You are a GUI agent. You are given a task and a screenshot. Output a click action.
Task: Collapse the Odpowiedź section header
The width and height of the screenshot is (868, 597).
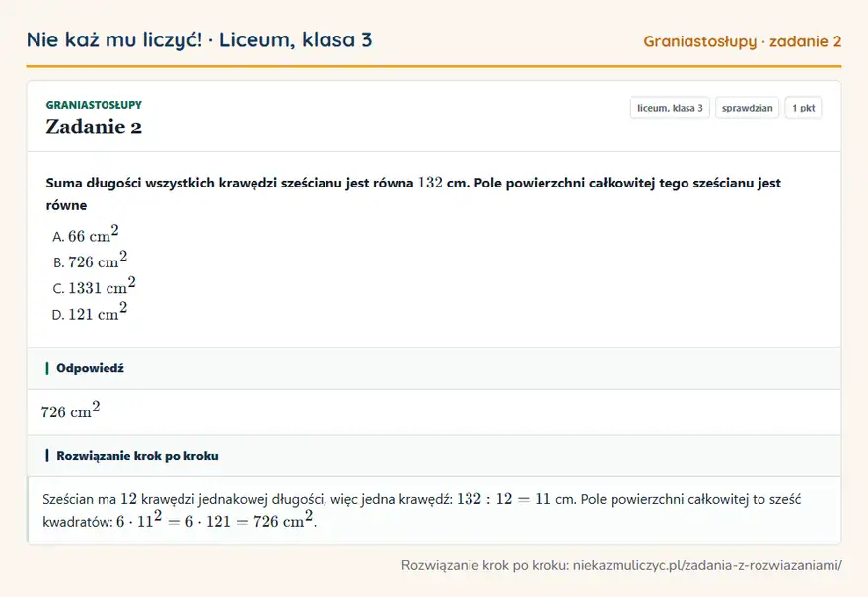[x=434, y=368]
